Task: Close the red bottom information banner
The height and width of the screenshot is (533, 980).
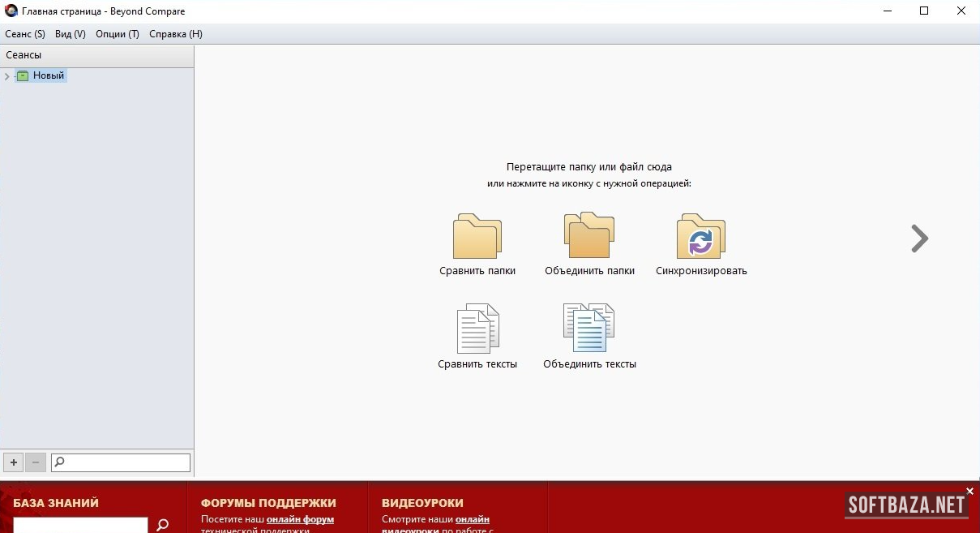Action: pos(970,491)
